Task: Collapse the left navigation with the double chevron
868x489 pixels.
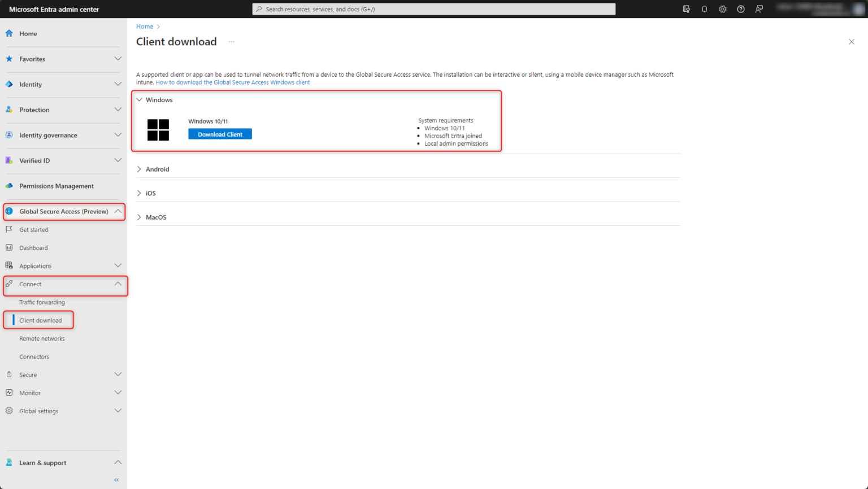Action: click(x=116, y=479)
